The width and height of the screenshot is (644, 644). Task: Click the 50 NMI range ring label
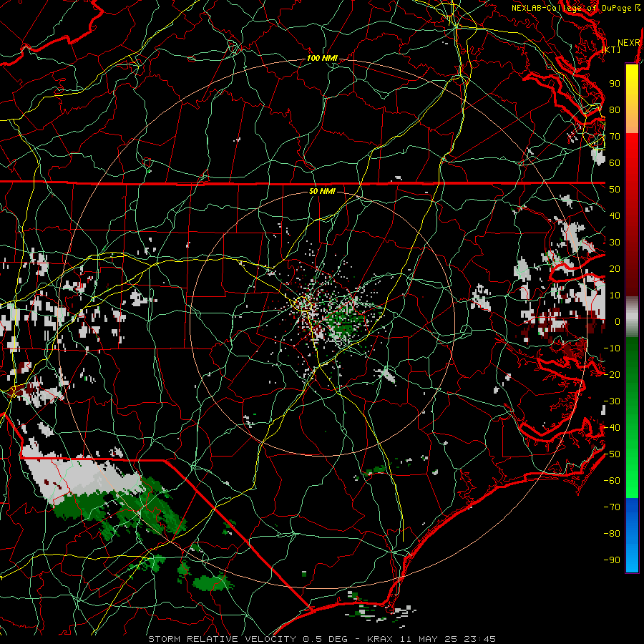(322, 191)
